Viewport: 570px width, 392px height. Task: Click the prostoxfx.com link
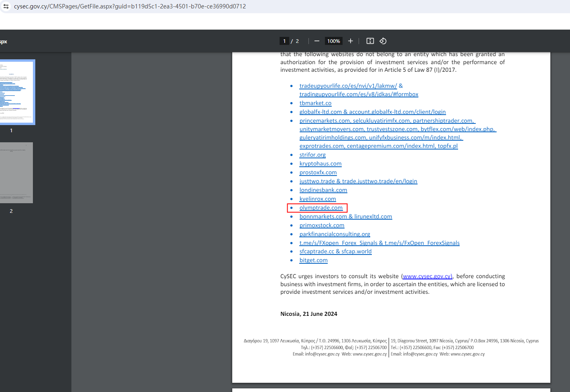[318, 172]
